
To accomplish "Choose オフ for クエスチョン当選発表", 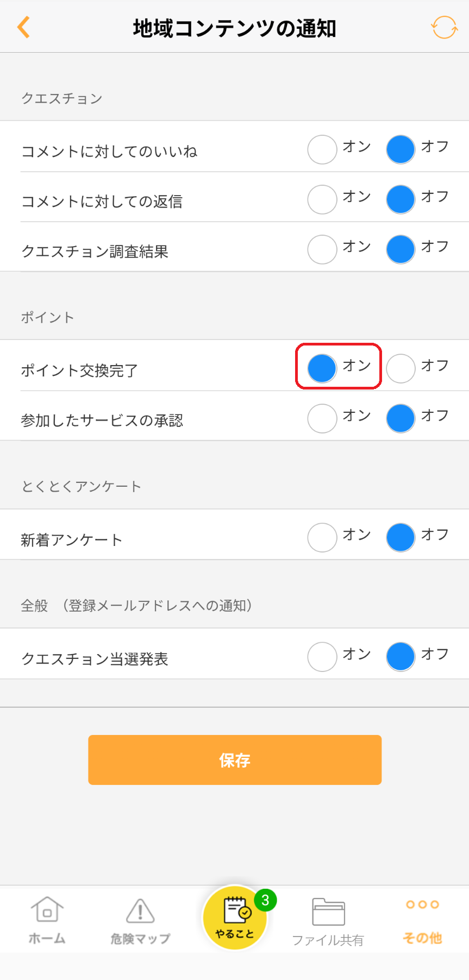I will [401, 657].
